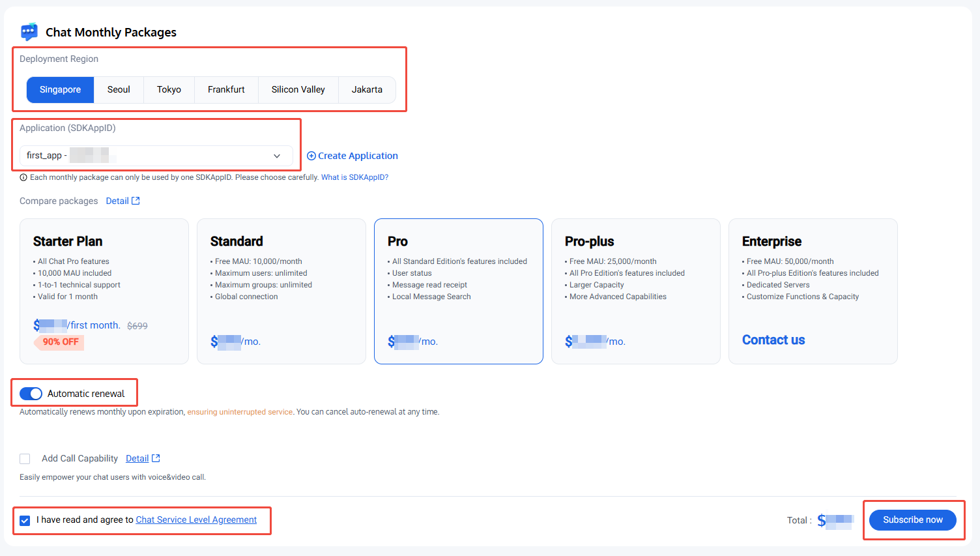Viewport: 980px width, 556px height.
Task: Click the 90% OFF badge
Action: (x=60, y=342)
